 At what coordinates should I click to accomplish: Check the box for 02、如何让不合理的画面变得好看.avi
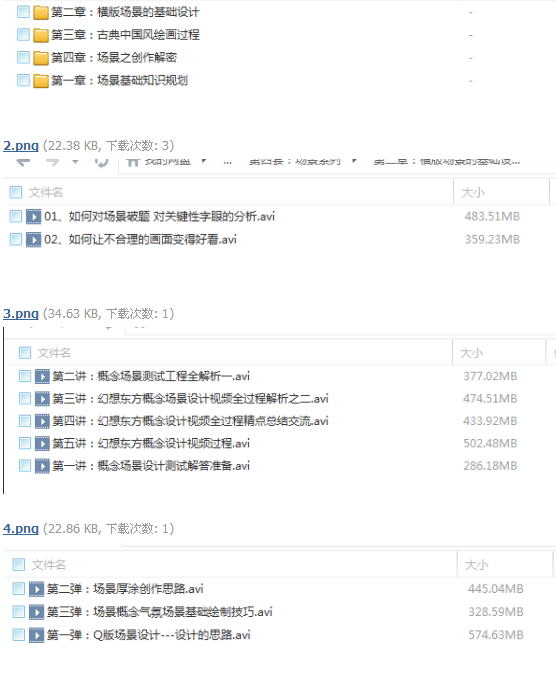point(16,239)
